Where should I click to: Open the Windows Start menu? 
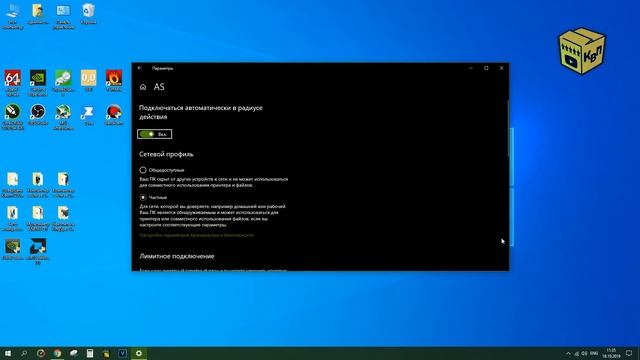pos(8,353)
